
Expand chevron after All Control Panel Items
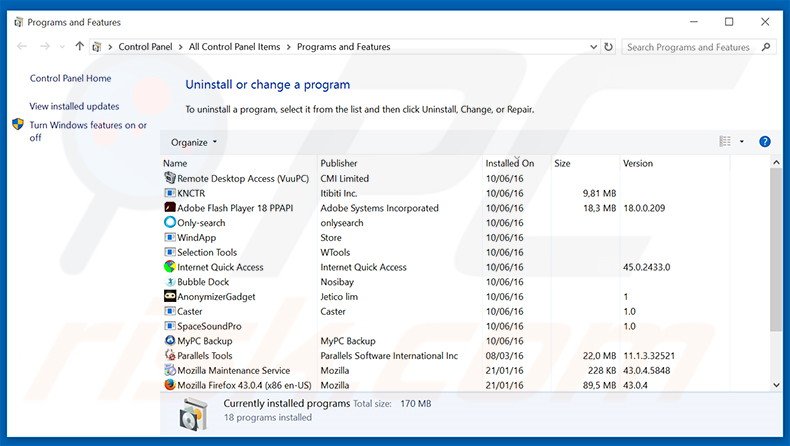289,47
